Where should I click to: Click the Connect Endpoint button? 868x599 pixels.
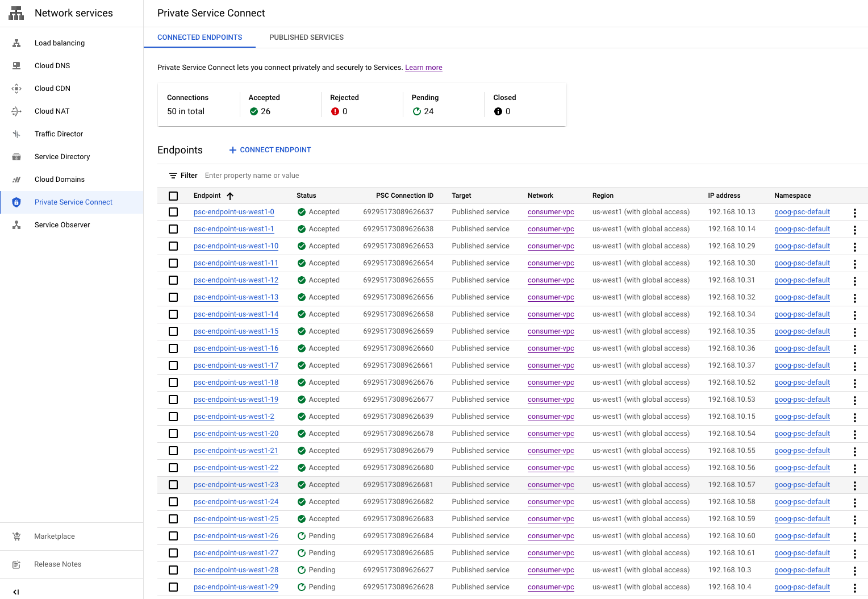click(x=270, y=150)
